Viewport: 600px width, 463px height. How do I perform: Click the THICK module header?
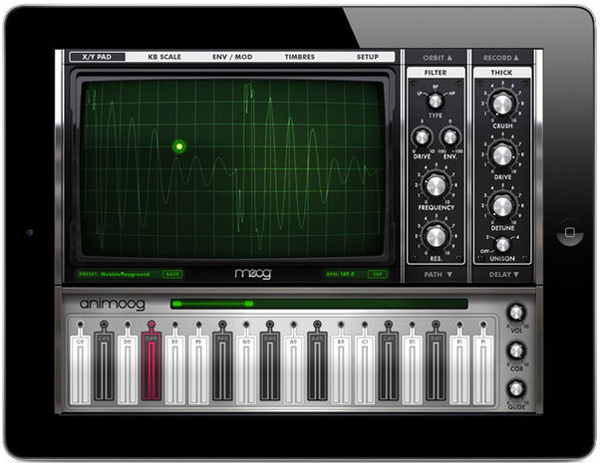click(502, 73)
